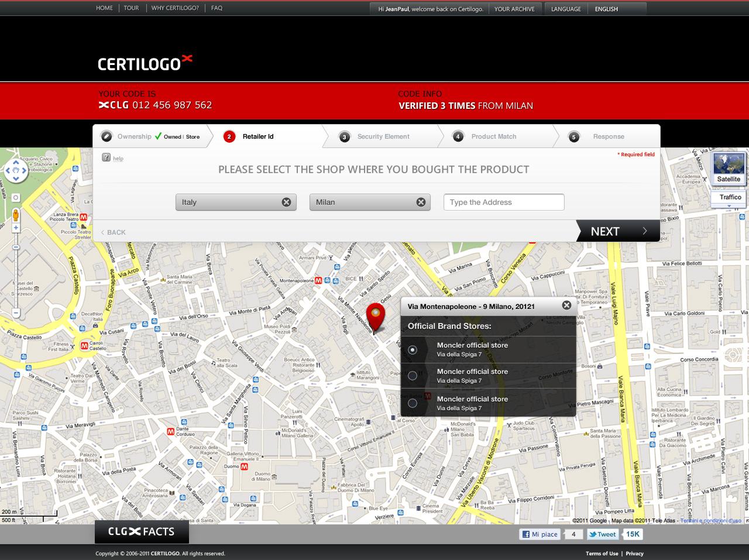Pan the map down with the arrow

pyautogui.click(x=16, y=179)
